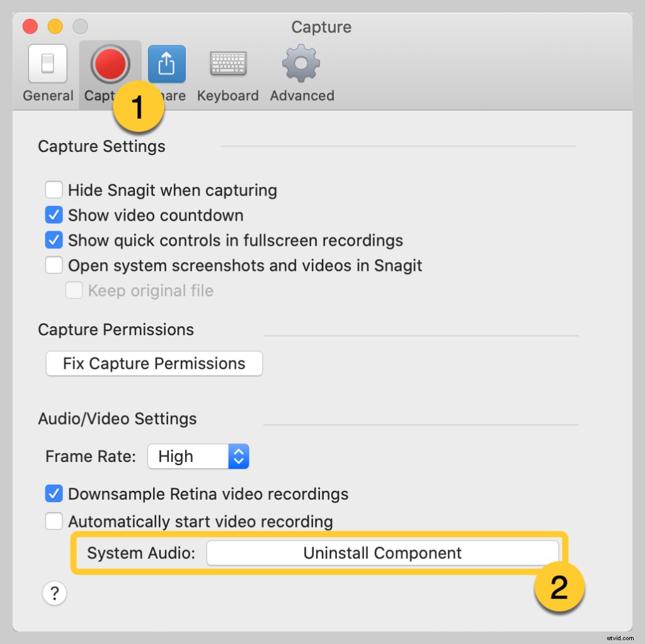Click the gear icon above Advanced
Screen dimensions: 645x644
tap(301, 62)
